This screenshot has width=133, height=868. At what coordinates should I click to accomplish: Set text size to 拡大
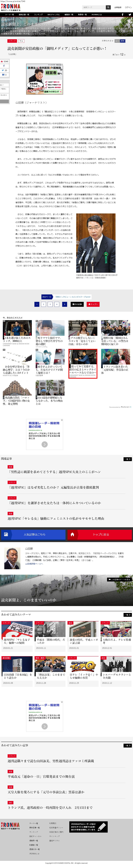pos(117,41)
